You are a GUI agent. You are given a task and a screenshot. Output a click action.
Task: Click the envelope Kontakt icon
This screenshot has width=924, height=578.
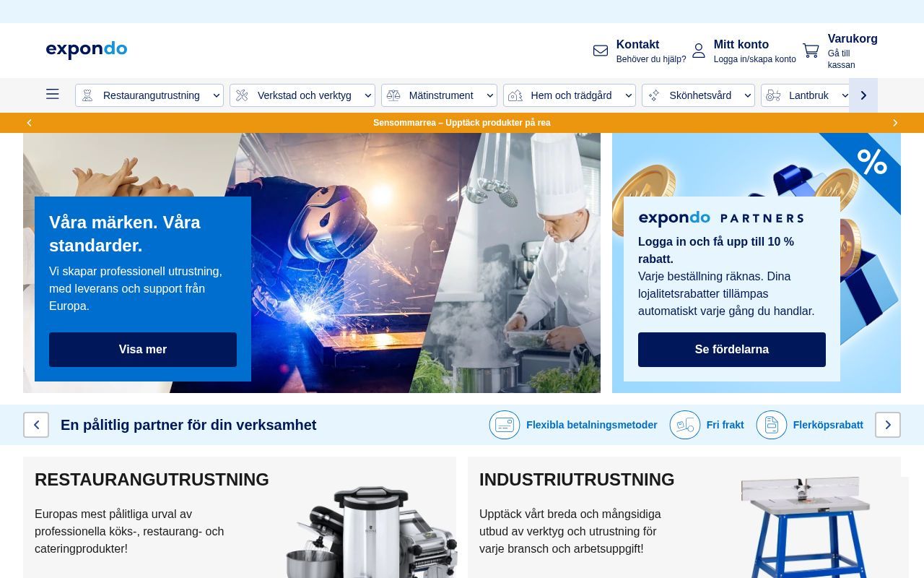point(601,51)
